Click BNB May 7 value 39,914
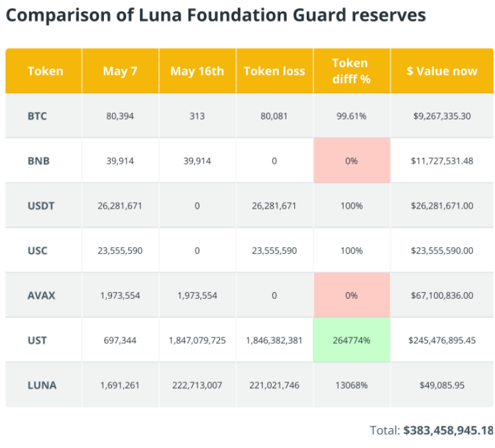Screen dimensions: 495x448 [x=120, y=161]
